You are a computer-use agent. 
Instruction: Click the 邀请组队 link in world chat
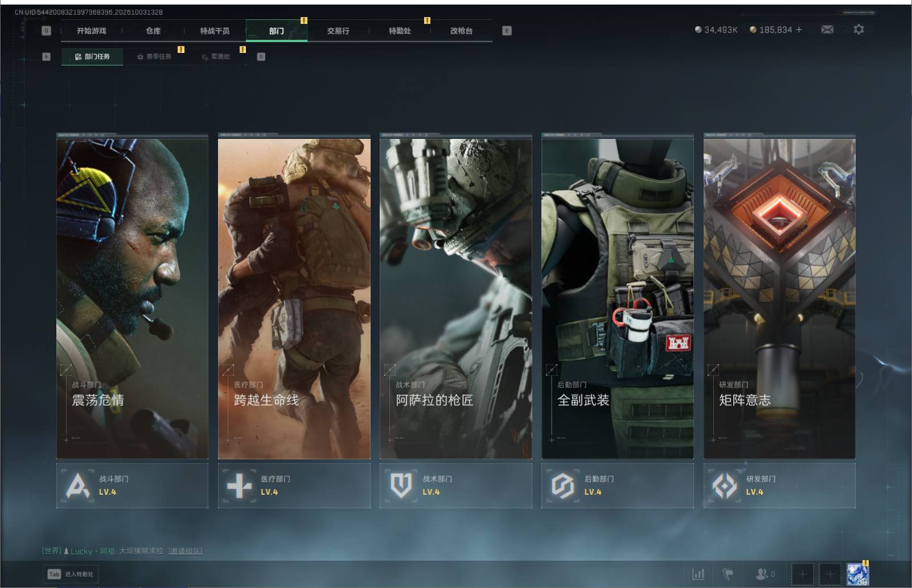(186, 551)
